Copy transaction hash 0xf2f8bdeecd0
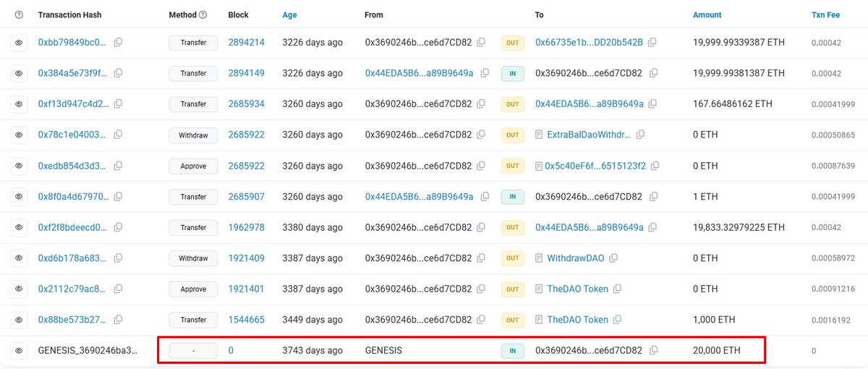The height and width of the screenshot is (369, 868). (x=118, y=227)
